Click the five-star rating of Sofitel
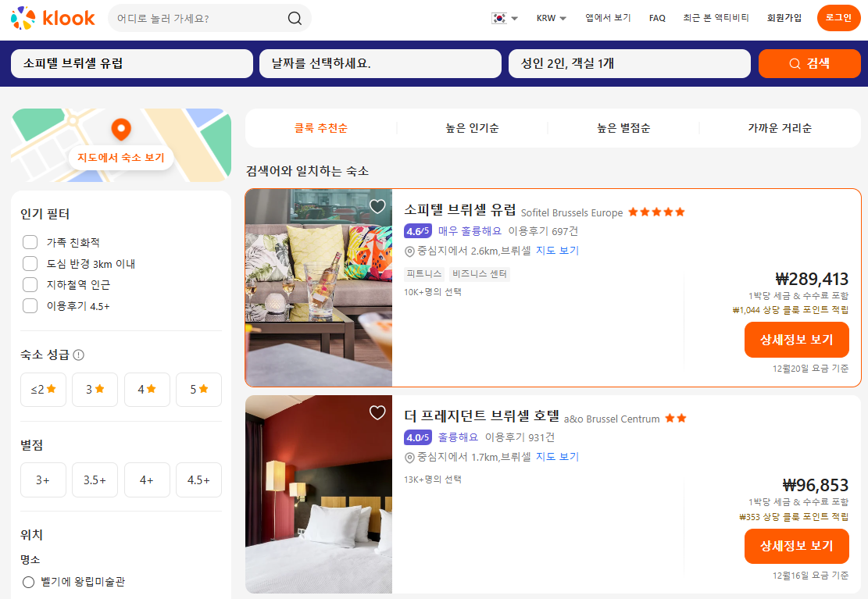This screenshot has width=868, height=599. click(656, 212)
